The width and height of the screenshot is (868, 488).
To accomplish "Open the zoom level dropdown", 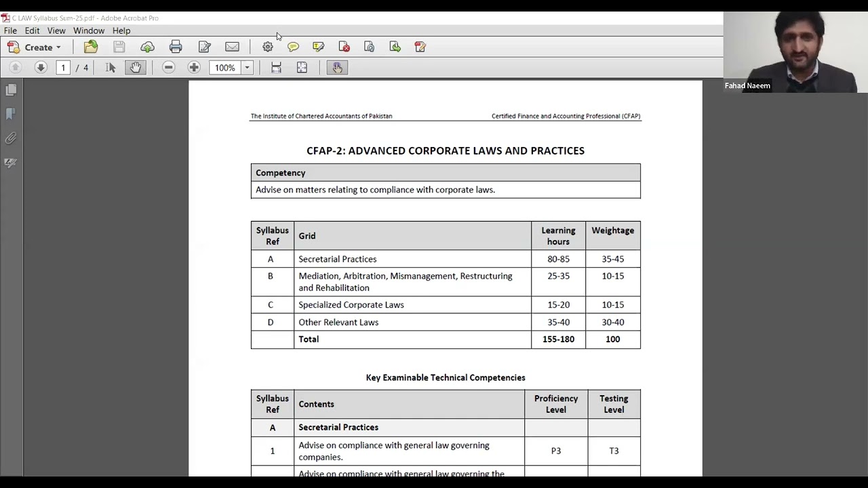I will click(x=247, y=68).
